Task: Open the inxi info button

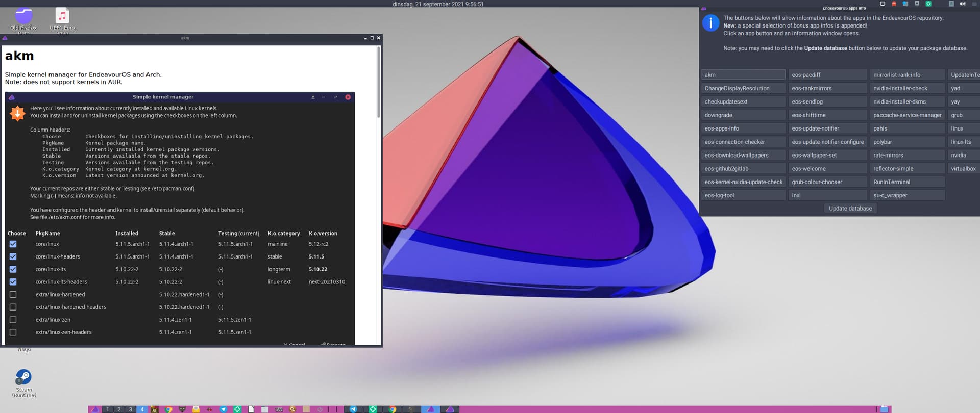Action: tap(828, 195)
